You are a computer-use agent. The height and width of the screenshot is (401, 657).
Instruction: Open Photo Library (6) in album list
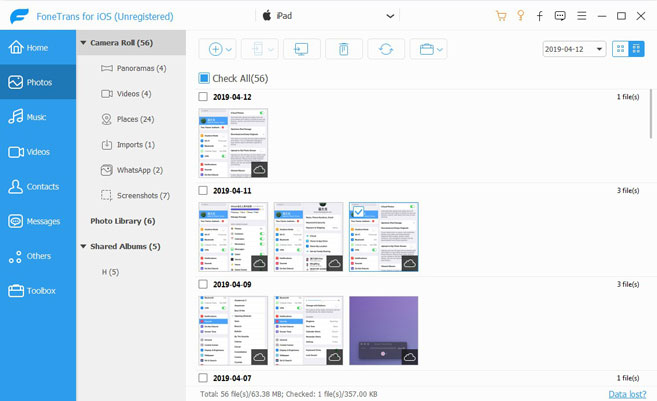coord(122,221)
